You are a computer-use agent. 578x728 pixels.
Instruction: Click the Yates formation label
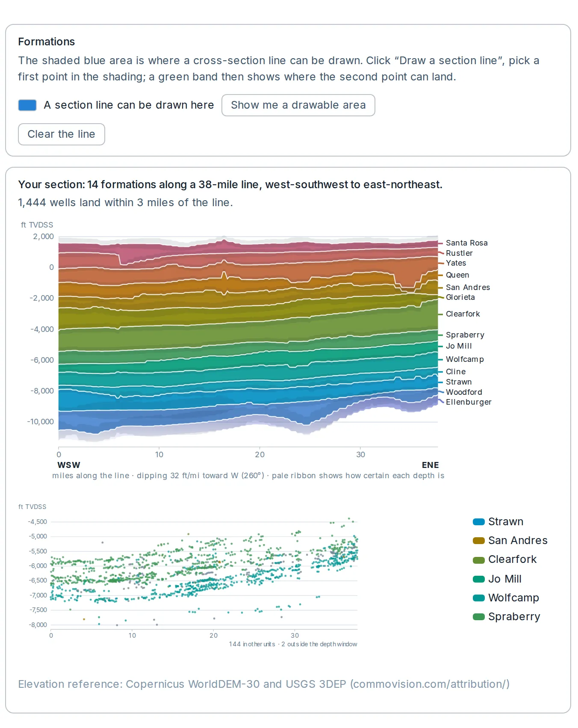pos(456,263)
